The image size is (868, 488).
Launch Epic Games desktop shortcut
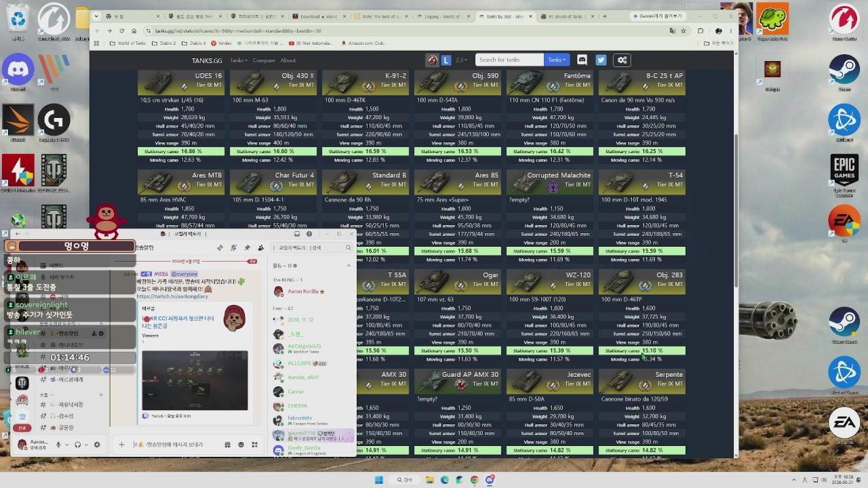tap(844, 175)
